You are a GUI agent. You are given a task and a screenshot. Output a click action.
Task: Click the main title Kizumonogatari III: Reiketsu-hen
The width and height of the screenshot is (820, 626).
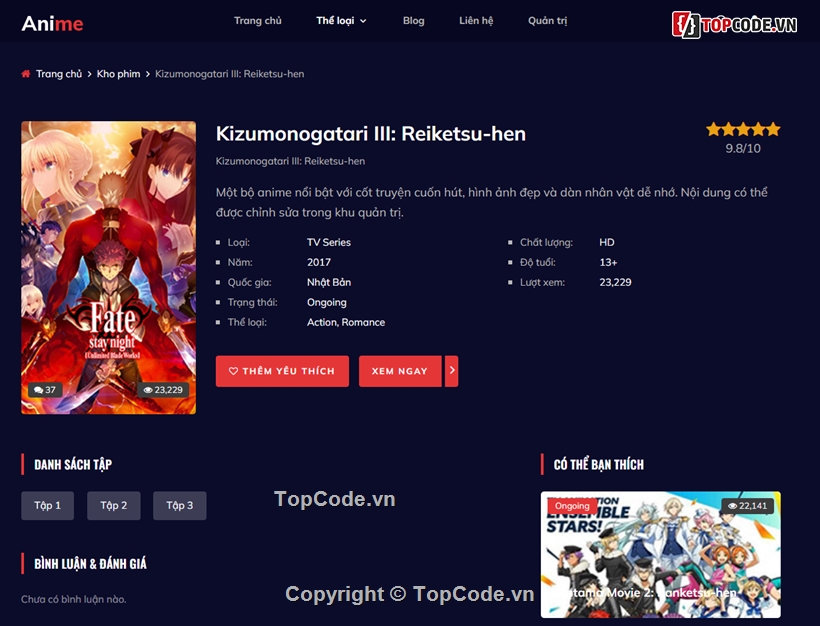371,134
